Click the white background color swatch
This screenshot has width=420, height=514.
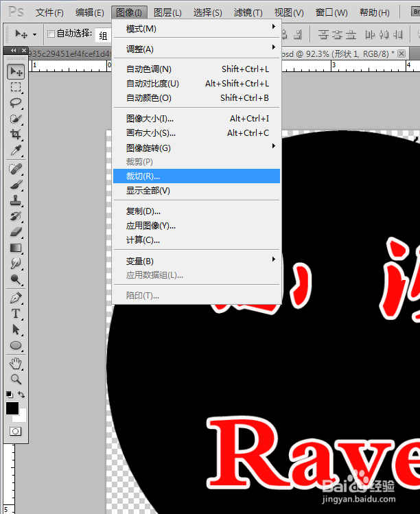pyautogui.click(x=22, y=418)
